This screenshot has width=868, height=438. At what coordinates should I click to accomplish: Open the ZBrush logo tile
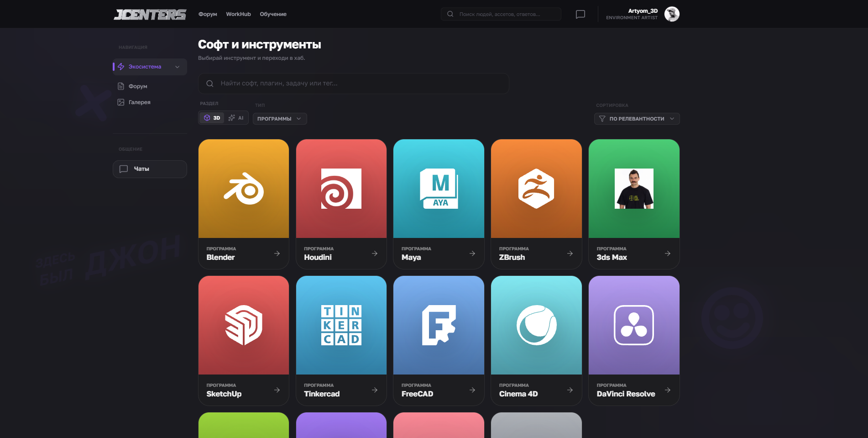[536, 189]
